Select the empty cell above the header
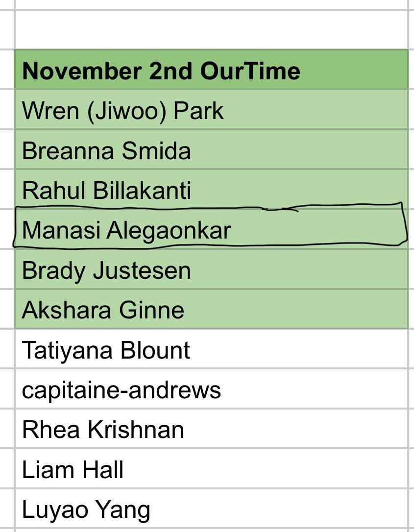 211,29
